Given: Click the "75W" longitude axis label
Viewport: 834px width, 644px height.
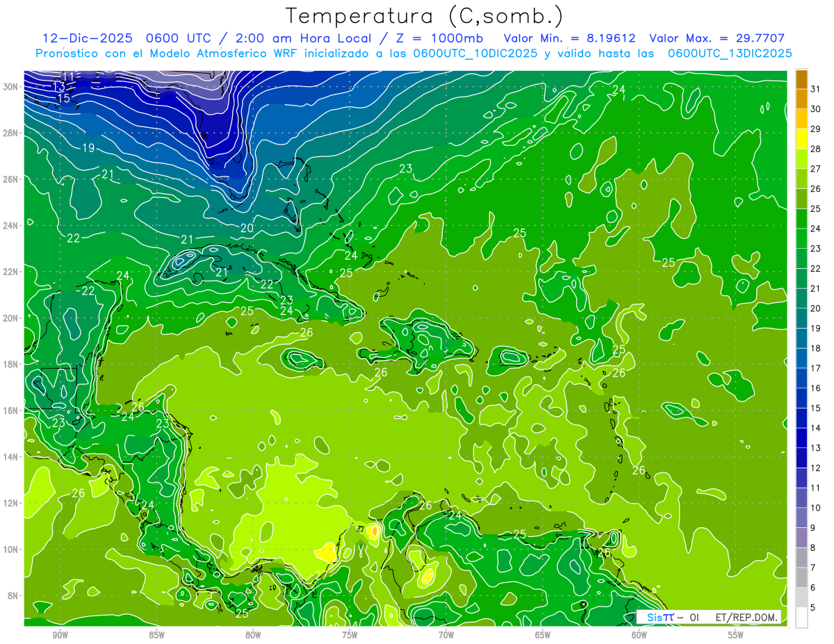Looking at the screenshot, I should point(350,635).
